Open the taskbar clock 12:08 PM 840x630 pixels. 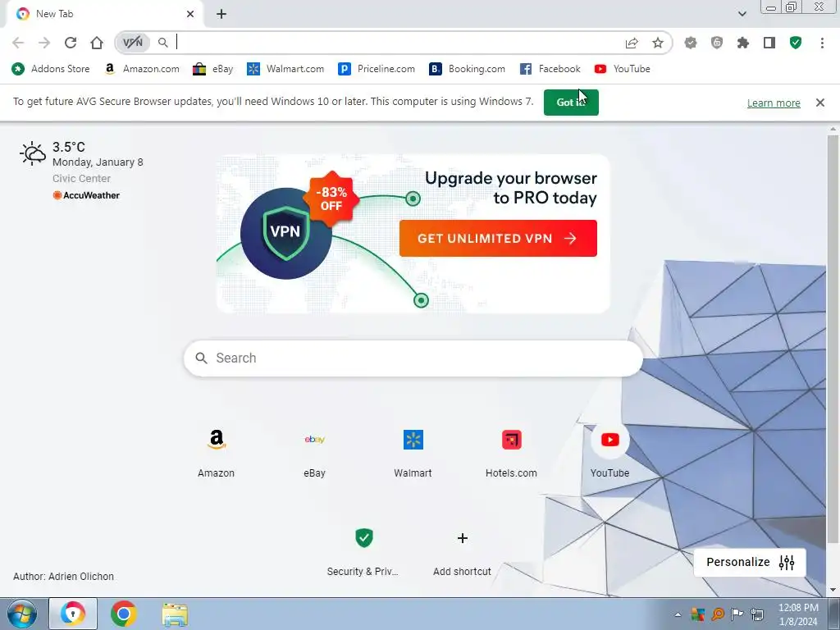click(798, 614)
